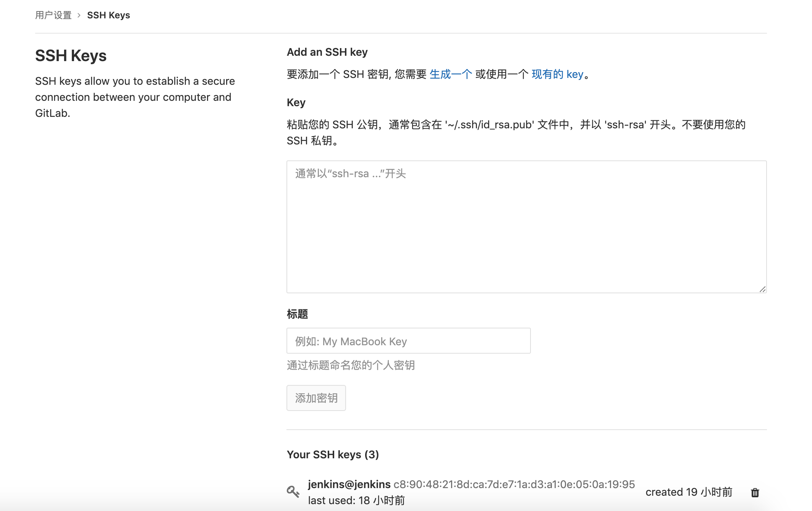Click the fingerprint c8:90:48:21:8d:ca text
Viewport: 812px width, 511px height.
[x=514, y=484]
